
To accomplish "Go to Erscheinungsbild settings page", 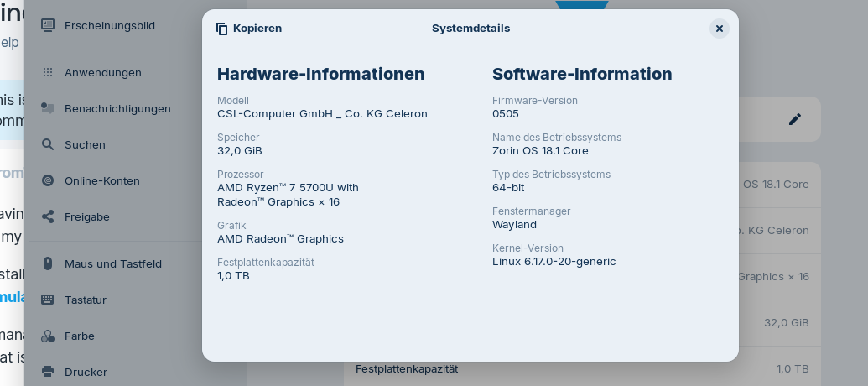I will (x=110, y=25).
